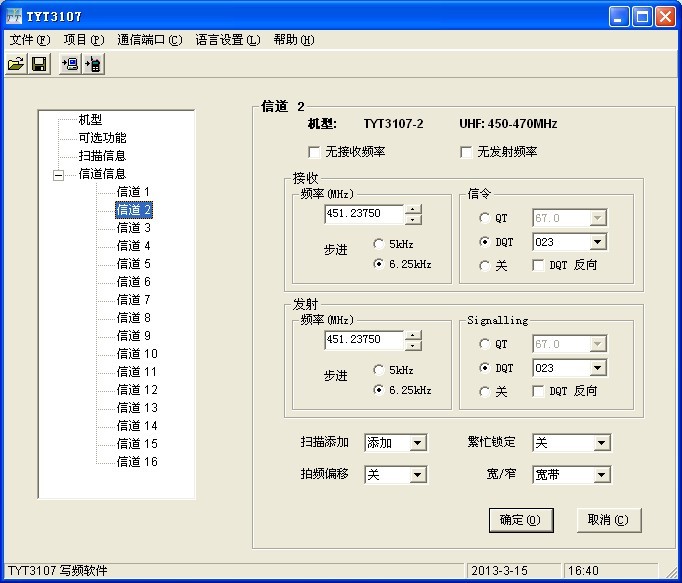Select 信道 6 in the tree

[134, 282]
